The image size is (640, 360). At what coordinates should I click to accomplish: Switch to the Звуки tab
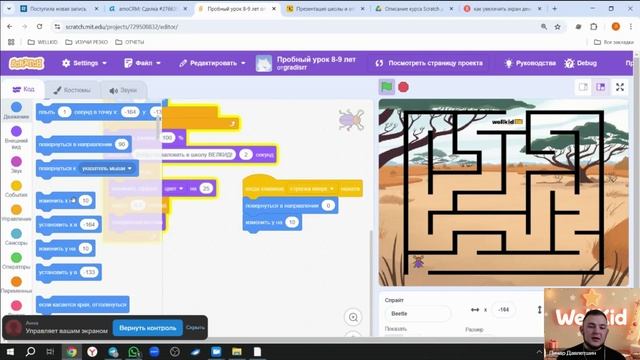pyautogui.click(x=123, y=90)
